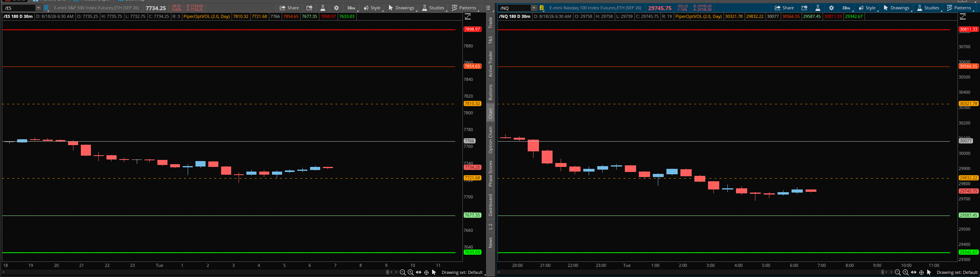The image size is (980, 277).
Task: Open Drawings menu on /NQ chart
Action: coord(896,8)
